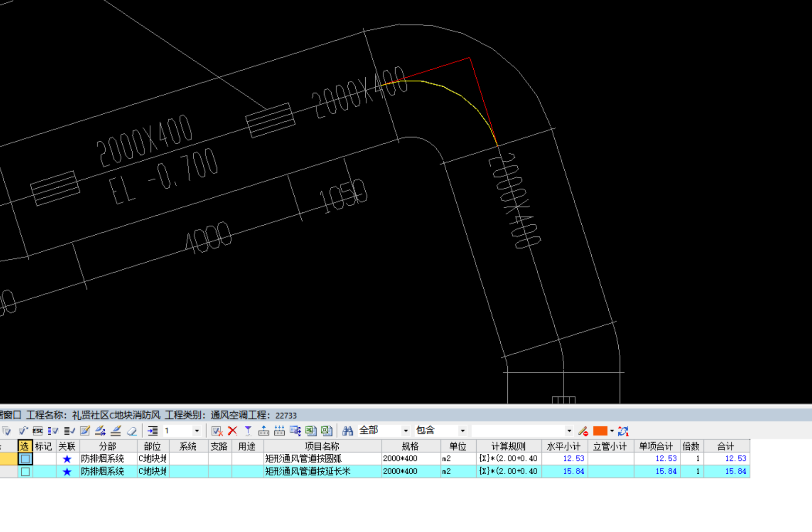The width and height of the screenshot is (812, 532).
Task: Click the EL -0.700 elevation label
Action: click(x=163, y=176)
